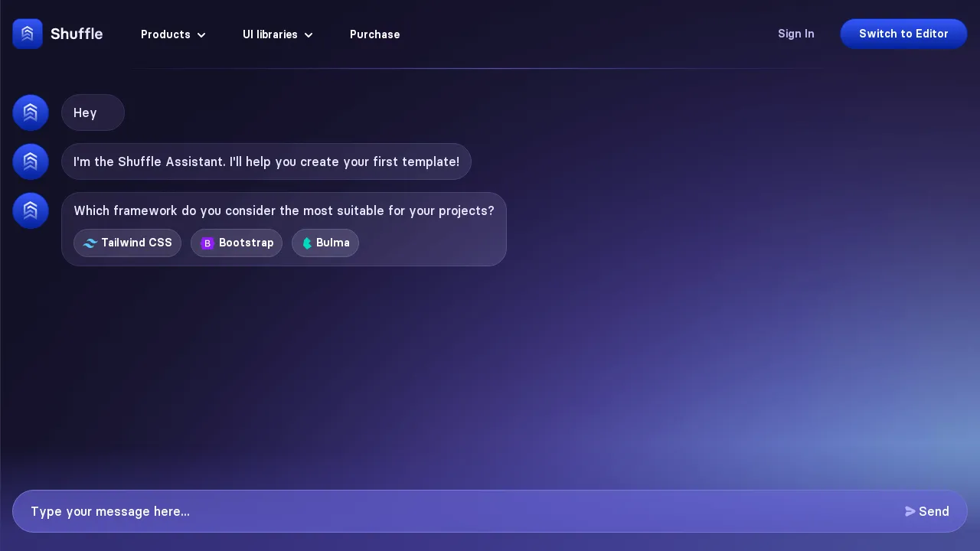The width and height of the screenshot is (980, 551).
Task: Choose the Bootstrap framework option
Action: point(237,243)
